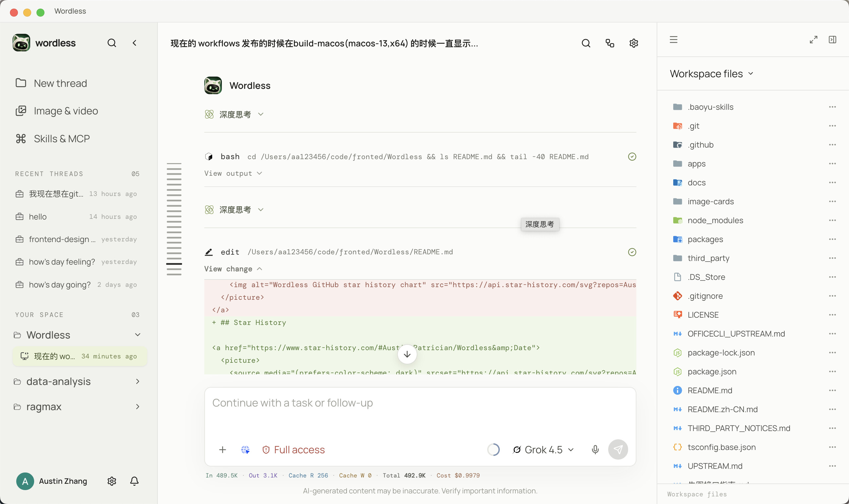Screen dimensions: 849x504
Task: Open more options for node_modules
Action: [x=832, y=220]
